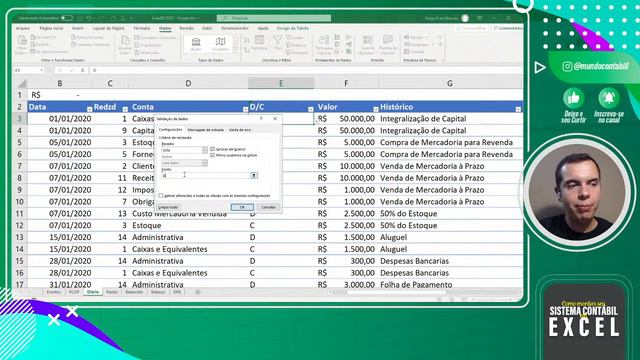640x360 pixels.
Task: Open the Conta column filter dropdown
Action: coord(245,109)
